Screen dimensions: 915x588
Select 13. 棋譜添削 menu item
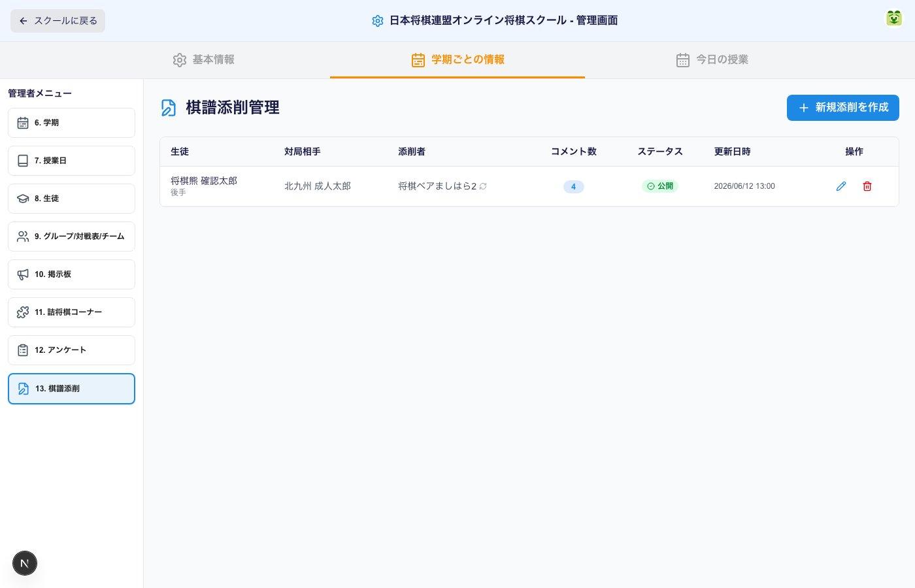point(71,389)
